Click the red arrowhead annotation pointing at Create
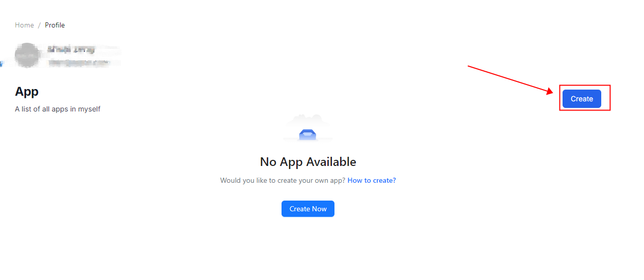This screenshot has height=280, width=644. pos(549,91)
